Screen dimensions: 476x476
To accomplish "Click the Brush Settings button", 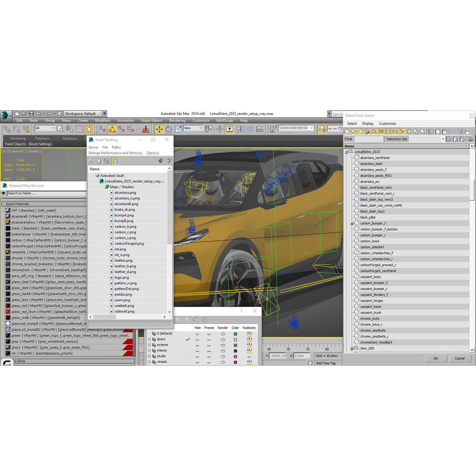I will pyautogui.click(x=41, y=144).
